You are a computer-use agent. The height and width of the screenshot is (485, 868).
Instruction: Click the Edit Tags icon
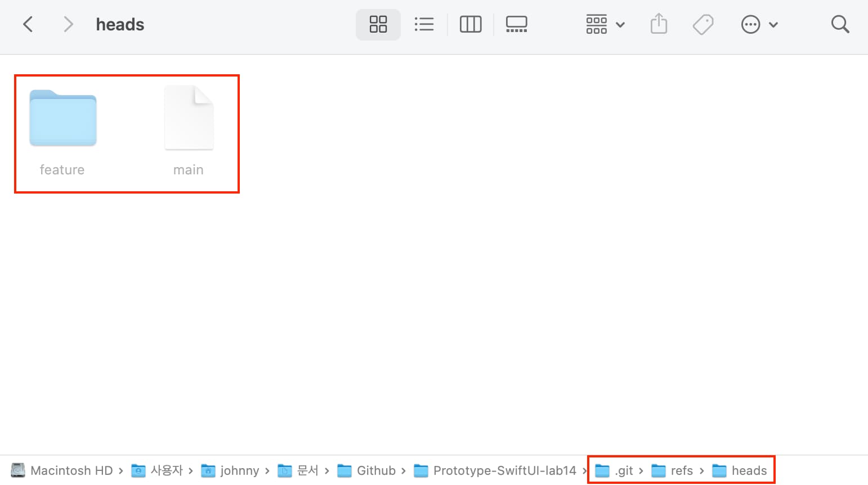703,24
